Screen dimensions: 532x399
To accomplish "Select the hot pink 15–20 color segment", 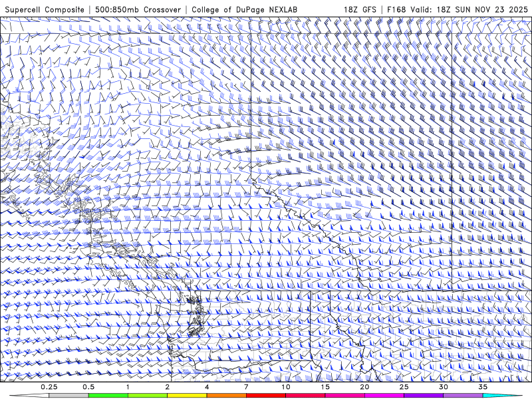I will 344,396.
